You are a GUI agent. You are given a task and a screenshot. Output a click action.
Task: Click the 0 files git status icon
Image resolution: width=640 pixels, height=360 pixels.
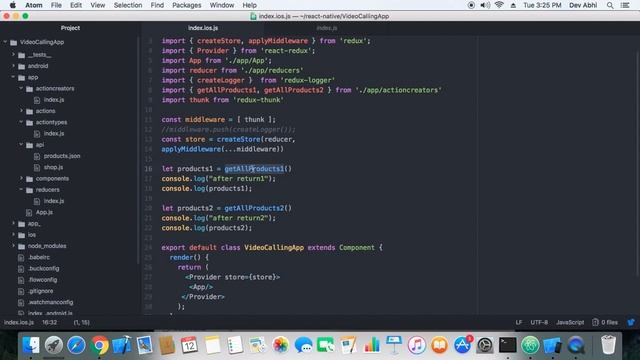coord(595,322)
